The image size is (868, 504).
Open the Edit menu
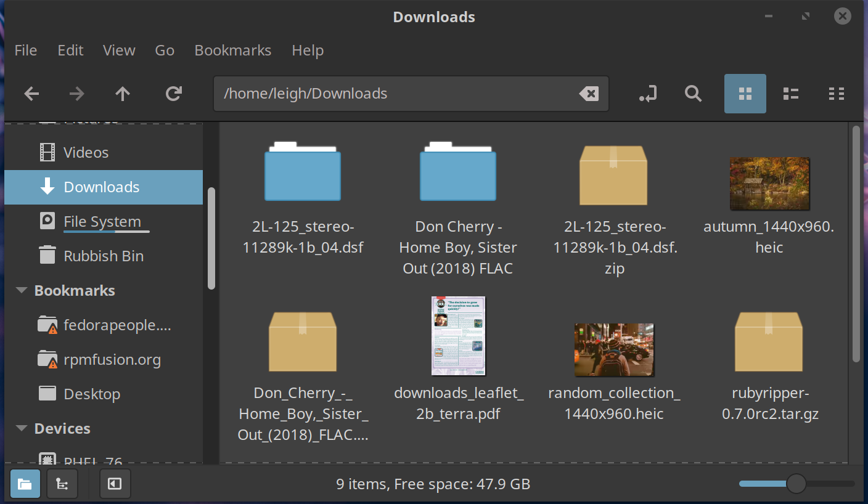(70, 51)
